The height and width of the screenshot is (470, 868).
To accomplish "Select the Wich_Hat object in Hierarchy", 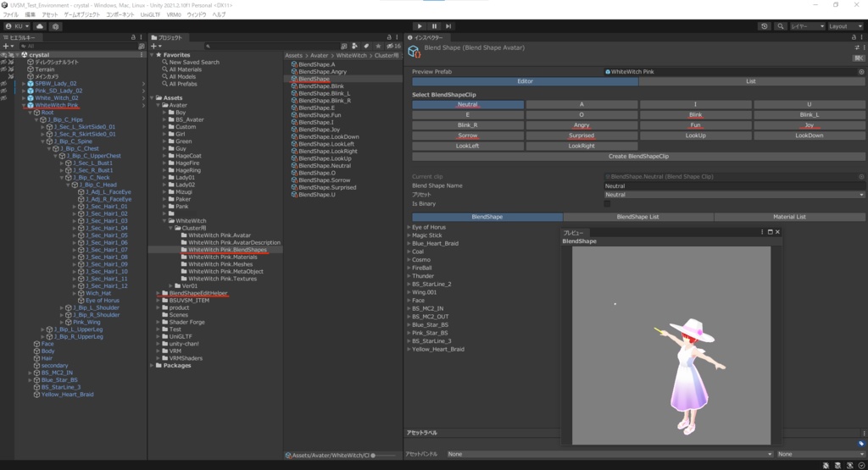I will (98, 293).
